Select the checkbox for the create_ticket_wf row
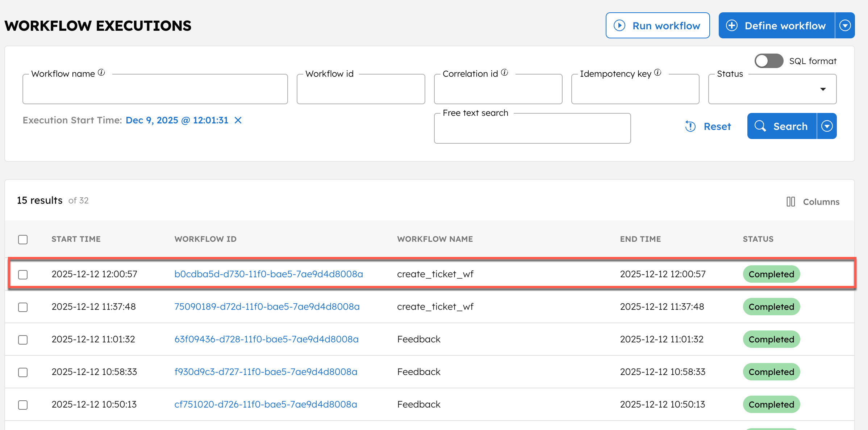 tap(23, 274)
